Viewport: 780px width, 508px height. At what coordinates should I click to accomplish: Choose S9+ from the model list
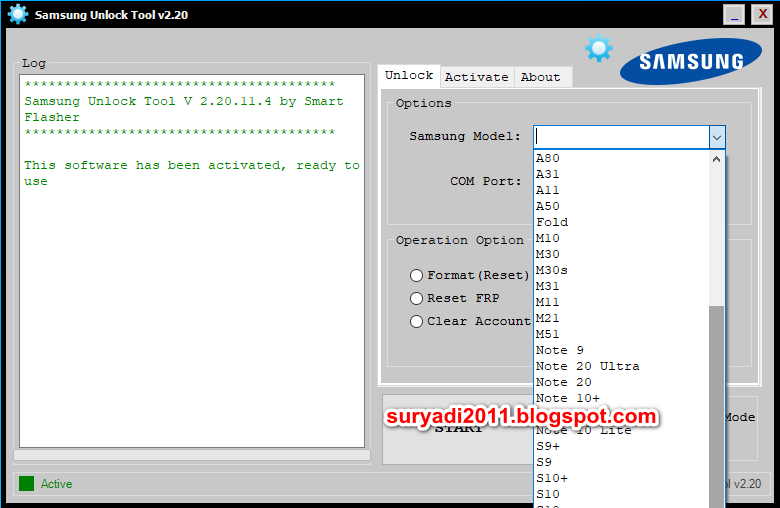click(621, 446)
